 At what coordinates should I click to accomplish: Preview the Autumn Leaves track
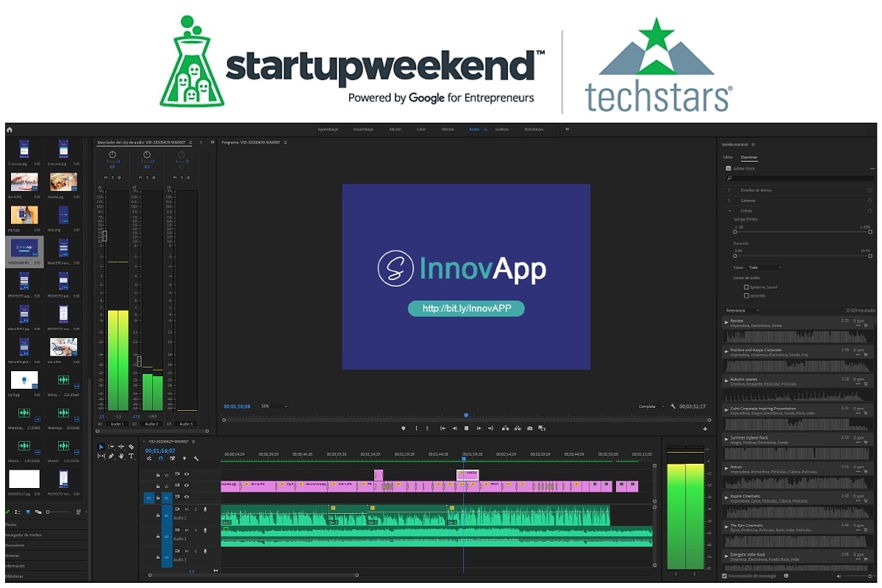[x=726, y=379]
